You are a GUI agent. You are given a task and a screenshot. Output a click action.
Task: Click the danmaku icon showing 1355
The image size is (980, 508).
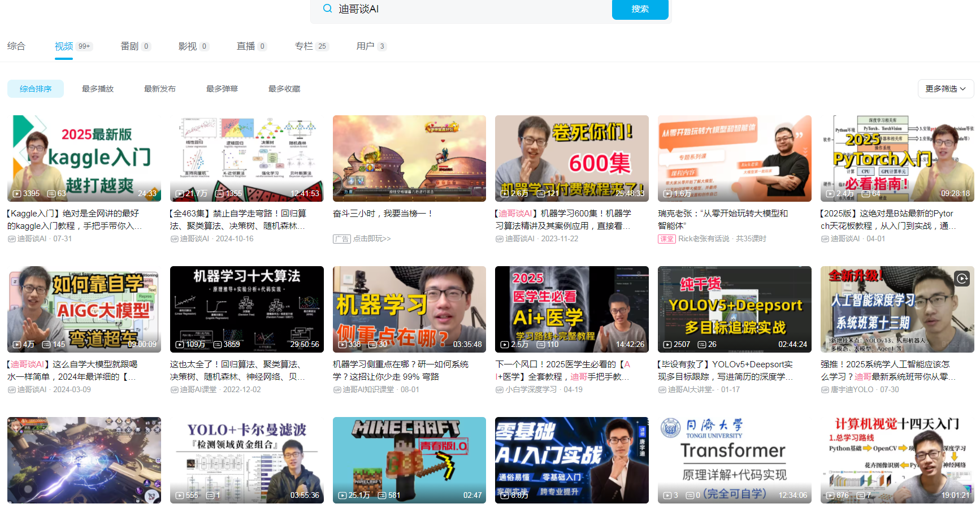220,194
